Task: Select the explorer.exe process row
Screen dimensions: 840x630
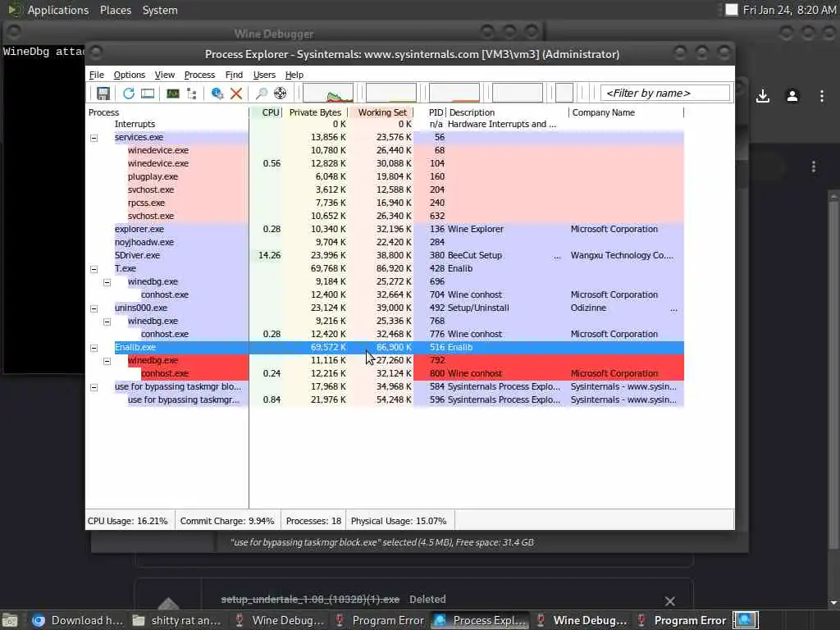Action: click(386, 230)
